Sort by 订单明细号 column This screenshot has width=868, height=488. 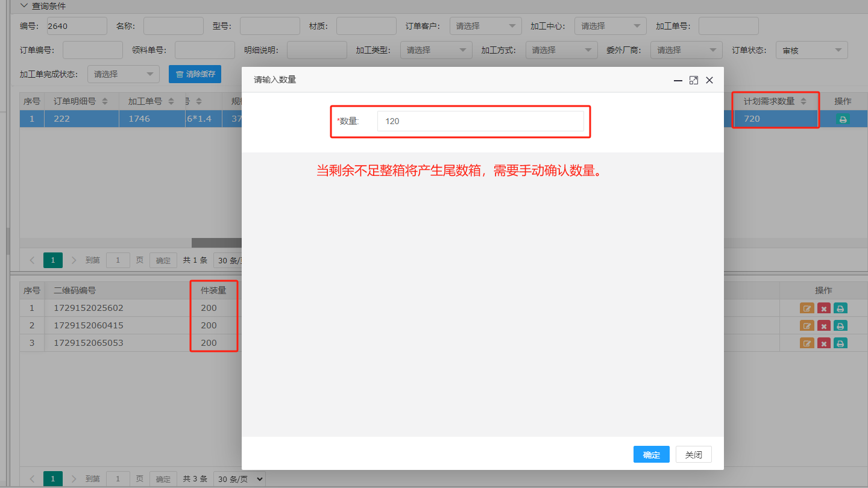point(105,102)
